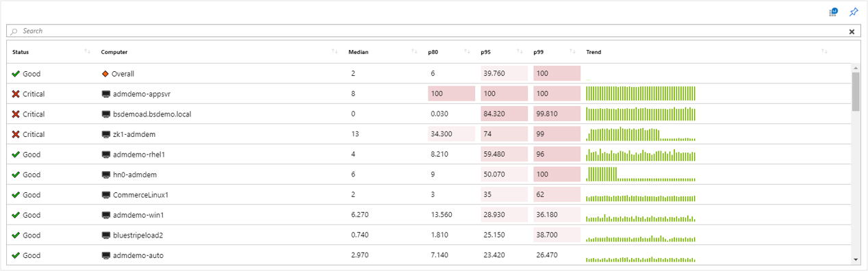The height and width of the screenshot is (271, 868).
Task: Sort by p95 column sort arrows
Action: point(520,52)
